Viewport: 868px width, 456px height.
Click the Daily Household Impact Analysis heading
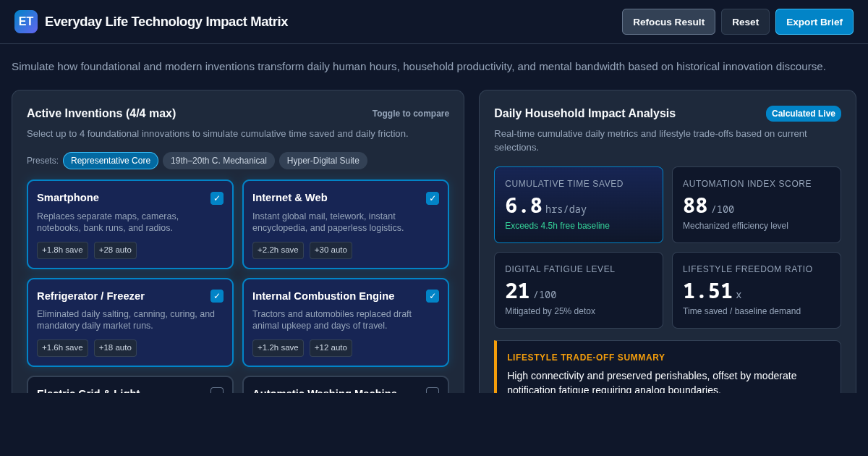584,114
